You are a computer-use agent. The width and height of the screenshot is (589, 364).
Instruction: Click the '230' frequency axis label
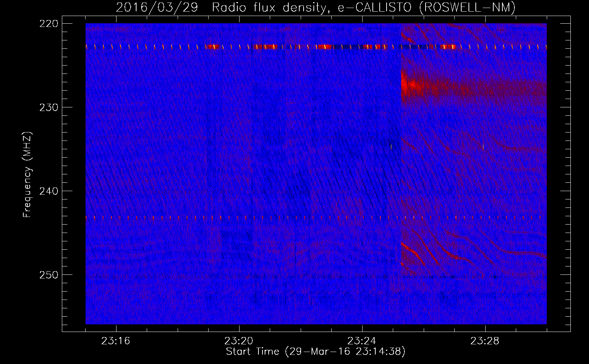pos(48,107)
